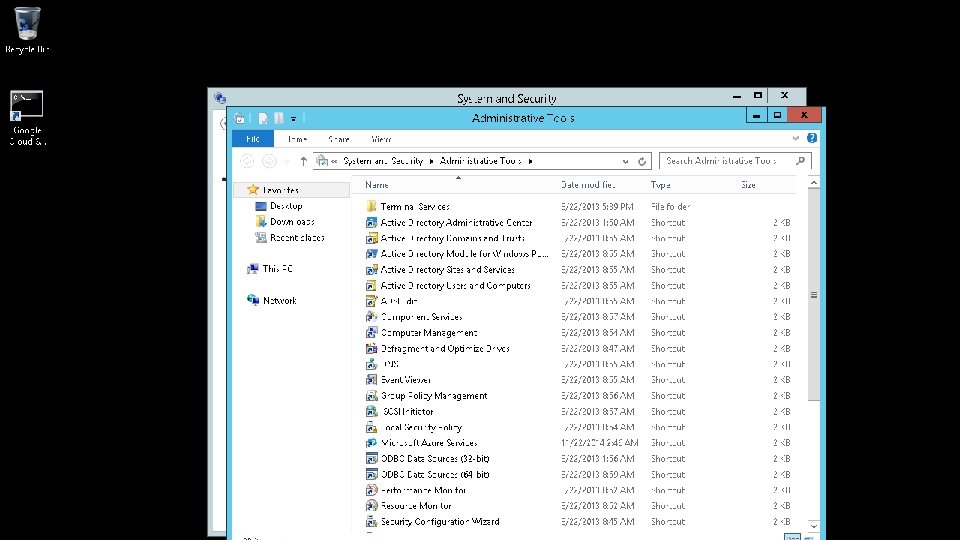Click the System and Security window title bar
Screen dimensions: 960x540
tap(507, 98)
